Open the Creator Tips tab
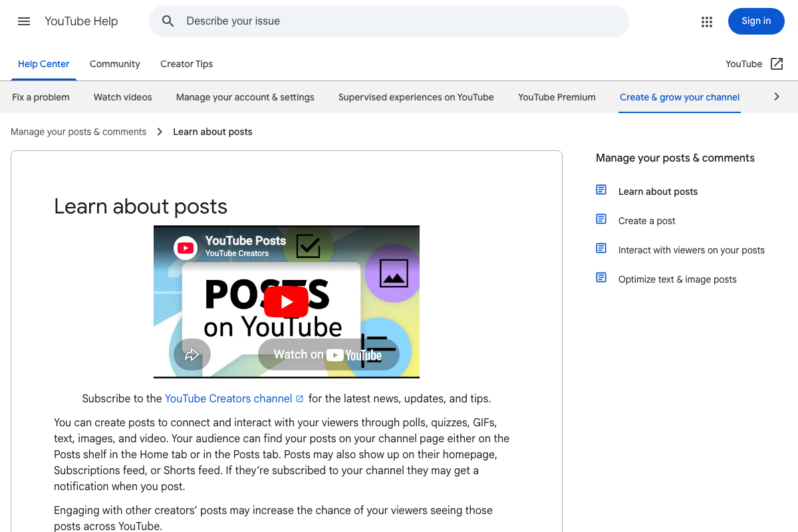798x532 pixels. (x=187, y=64)
